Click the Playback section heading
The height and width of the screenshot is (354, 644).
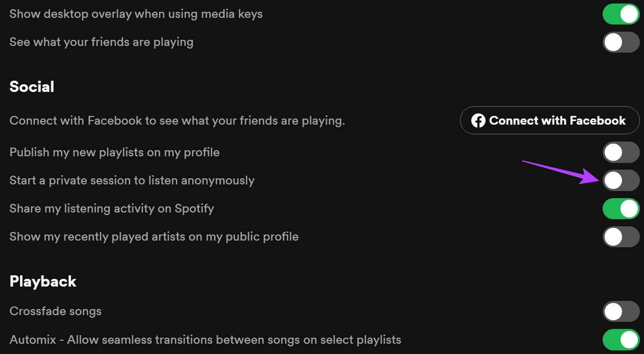pyautogui.click(x=43, y=281)
